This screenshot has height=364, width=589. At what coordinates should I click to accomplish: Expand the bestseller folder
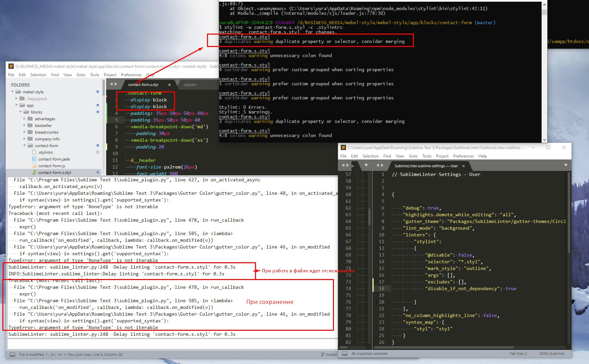25,125
